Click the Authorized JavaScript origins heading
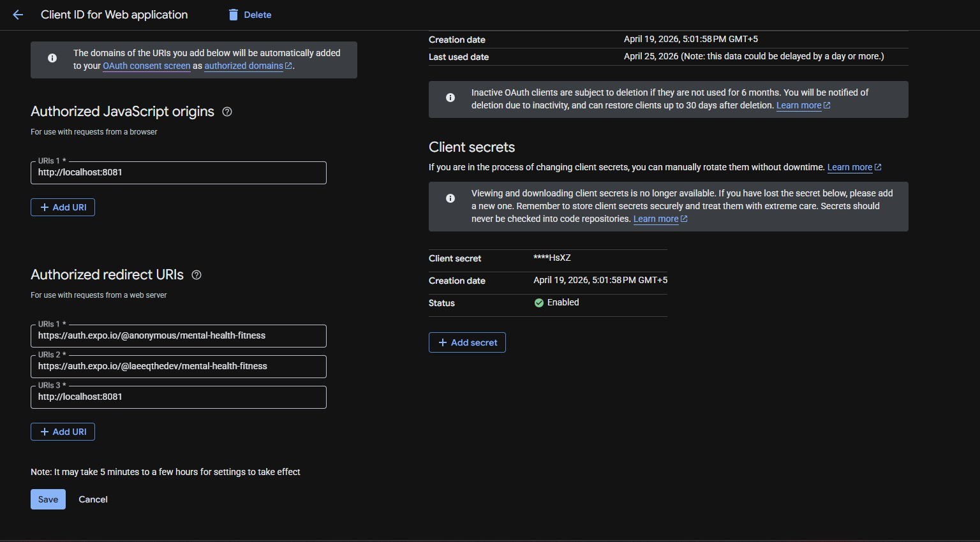The image size is (980, 542). pyautogui.click(x=122, y=112)
